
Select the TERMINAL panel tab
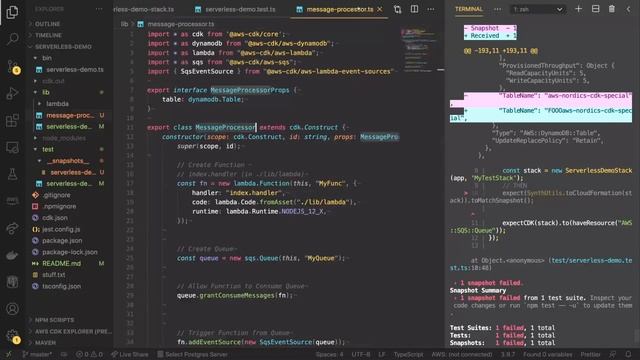pyautogui.click(x=469, y=9)
